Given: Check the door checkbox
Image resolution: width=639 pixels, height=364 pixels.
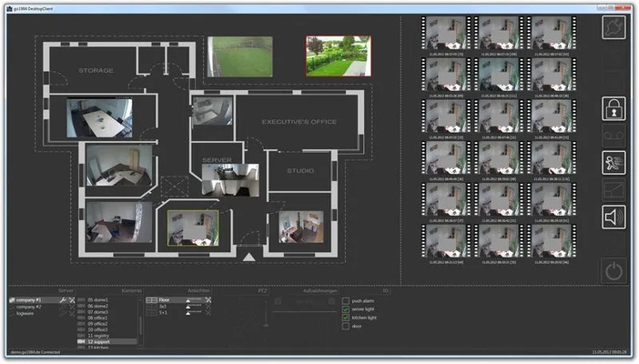Looking at the screenshot, I should coord(345,325).
